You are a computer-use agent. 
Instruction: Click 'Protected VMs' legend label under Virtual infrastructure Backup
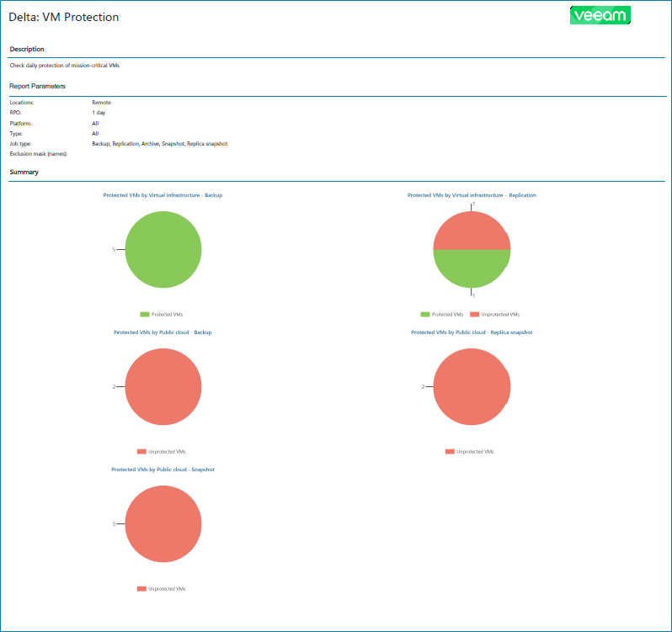(167, 315)
